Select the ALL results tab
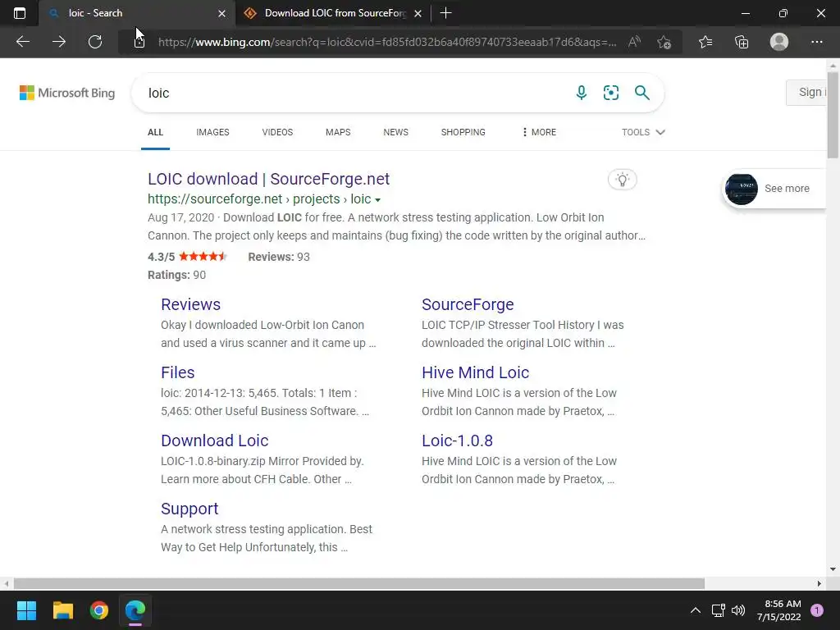The image size is (840, 630). point(155,132)
